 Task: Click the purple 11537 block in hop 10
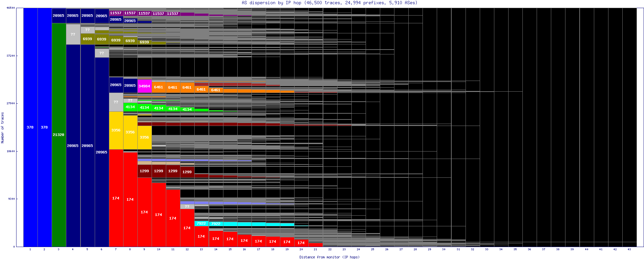click(158, 14)
